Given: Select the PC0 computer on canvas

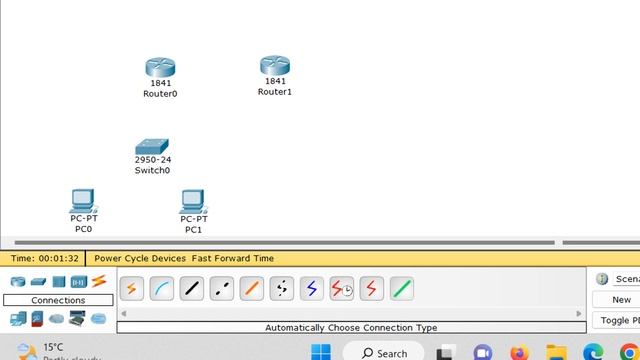Looking at the screenshot, I should pyautogui.click(x=83, y=201).
